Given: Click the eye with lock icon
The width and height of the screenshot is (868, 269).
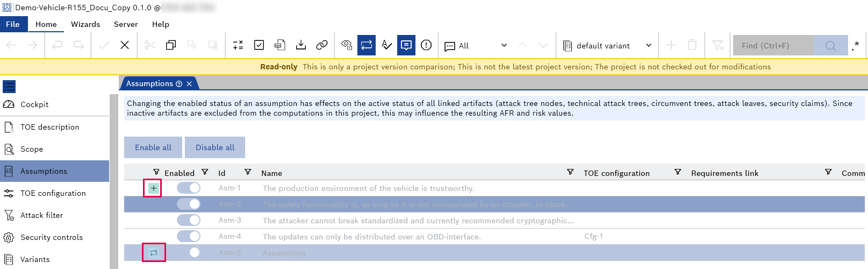Looking at the screenshot, I should click(x=347, y=45).
